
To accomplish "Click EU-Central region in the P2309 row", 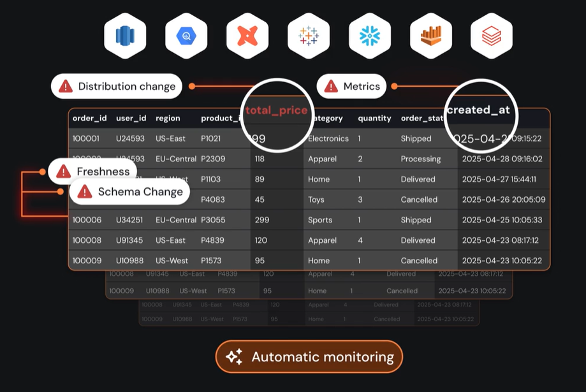I will click(176, 159).
